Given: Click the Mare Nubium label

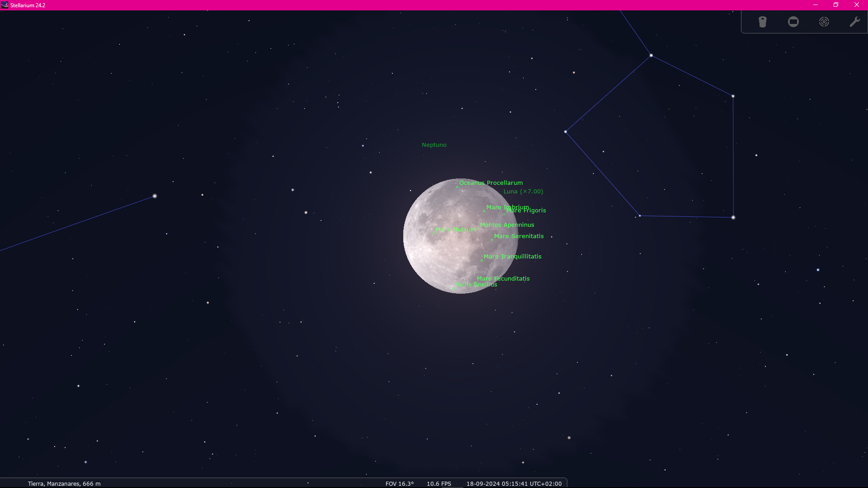Looking at the screenshot, I should point(456,230).
